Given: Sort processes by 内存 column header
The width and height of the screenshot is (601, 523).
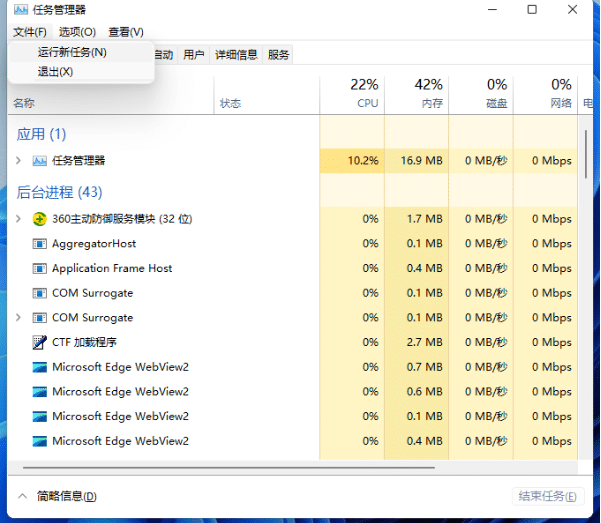Looking at the screenshot, I should (x=417, y=95).
